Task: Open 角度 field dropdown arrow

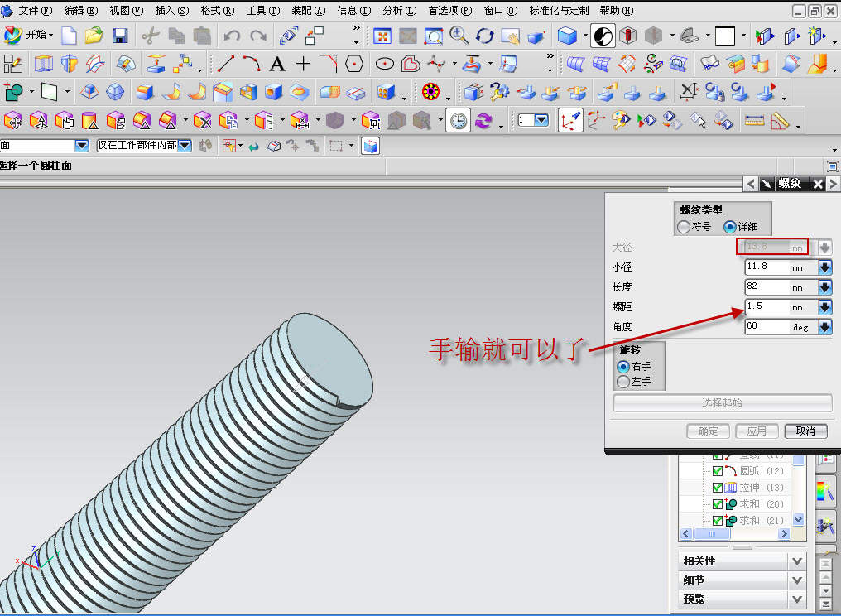Action: point(824,327)
